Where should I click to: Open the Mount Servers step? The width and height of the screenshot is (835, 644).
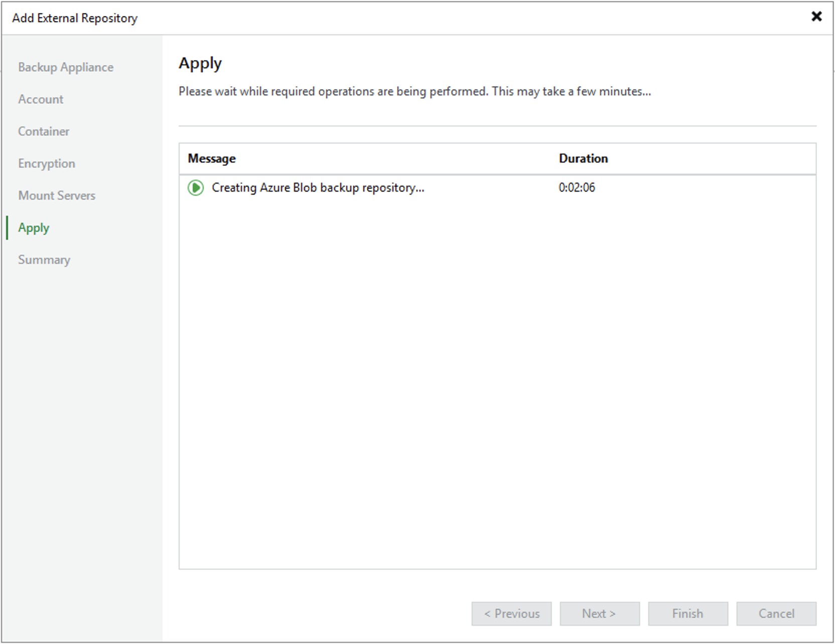point(57,196)
